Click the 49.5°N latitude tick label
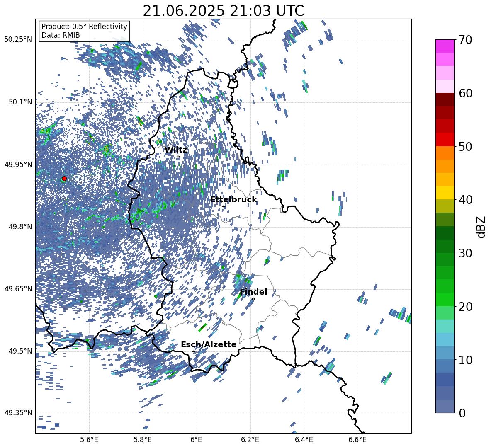The image size is (491, 448). point(21,351)
